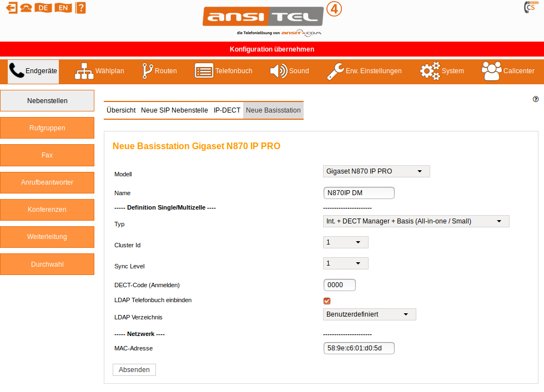Open the Modell dropdown

pyautogui.click(x=376, y=171)
